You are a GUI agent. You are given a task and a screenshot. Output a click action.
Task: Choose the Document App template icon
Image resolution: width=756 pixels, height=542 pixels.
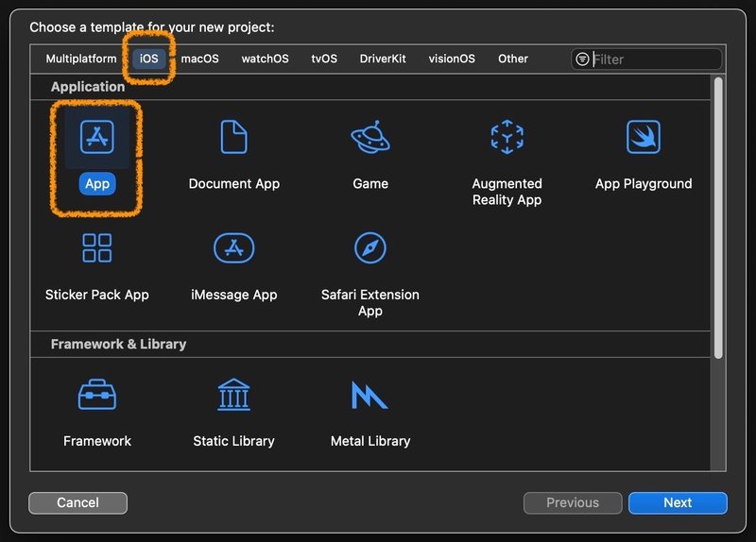click(x=233, y=137)
